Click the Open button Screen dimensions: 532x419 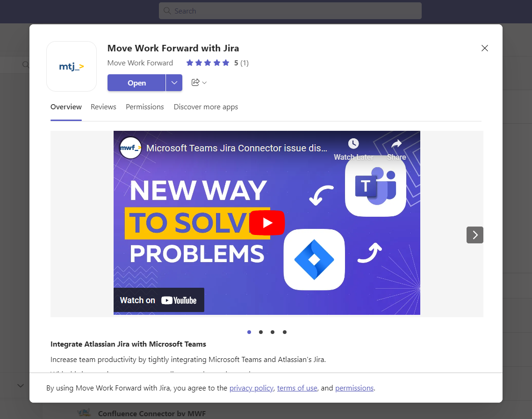[x=137, y=83]
